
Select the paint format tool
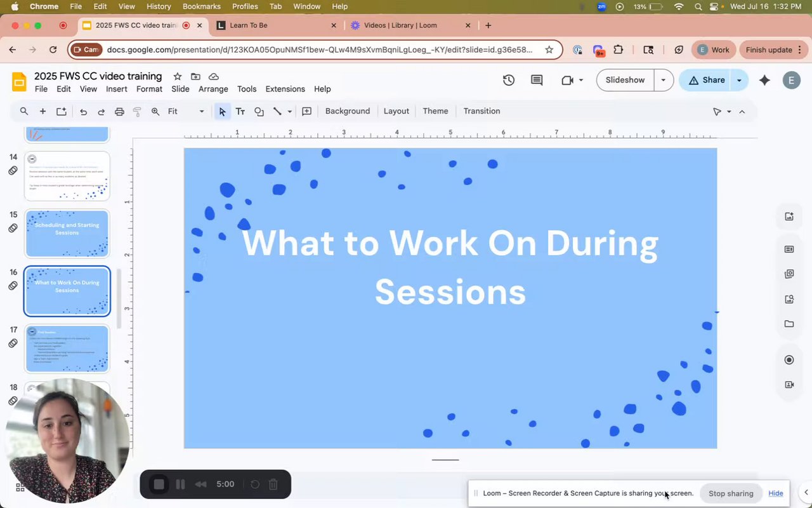click(137, 112)
